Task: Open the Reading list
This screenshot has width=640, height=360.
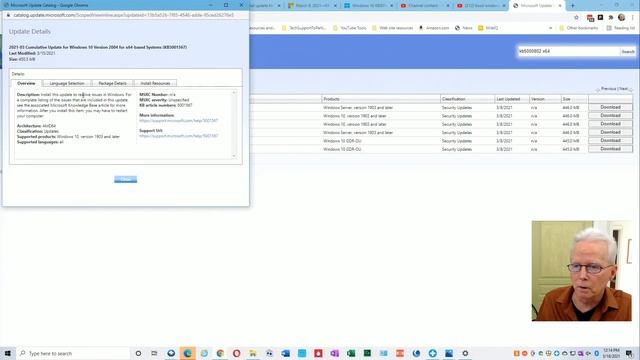Action: (620, 28)
